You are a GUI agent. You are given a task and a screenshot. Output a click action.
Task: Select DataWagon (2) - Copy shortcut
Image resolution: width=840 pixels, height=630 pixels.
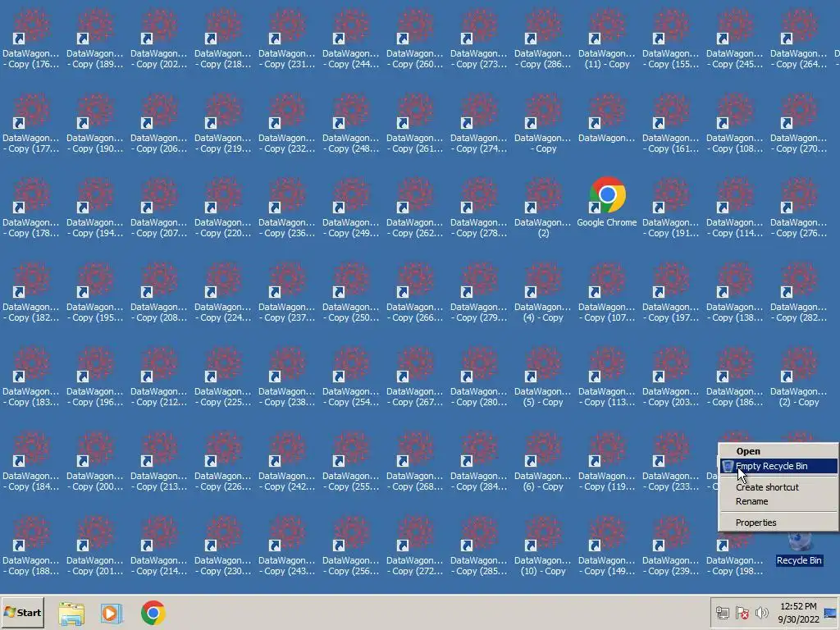[799, 377]
